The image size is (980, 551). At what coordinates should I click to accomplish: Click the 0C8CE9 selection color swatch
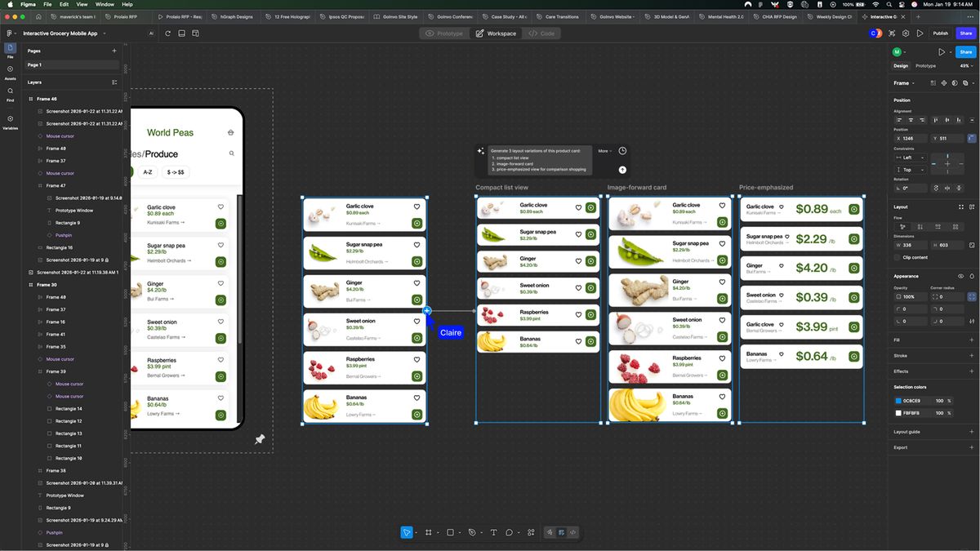pyautogui.click(x=899, y=401)
